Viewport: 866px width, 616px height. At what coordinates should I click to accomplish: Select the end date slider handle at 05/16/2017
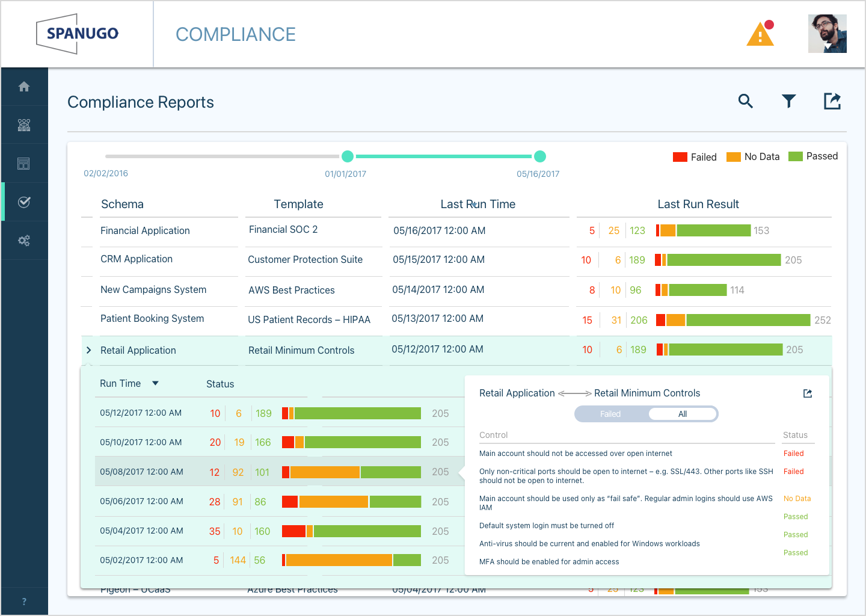coord(540,156)
